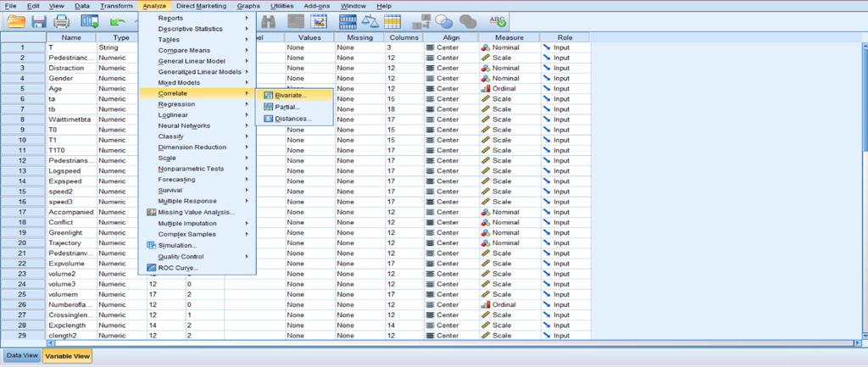
Task: Click the Type cell "String" in row 1
Action: point(117,47)
